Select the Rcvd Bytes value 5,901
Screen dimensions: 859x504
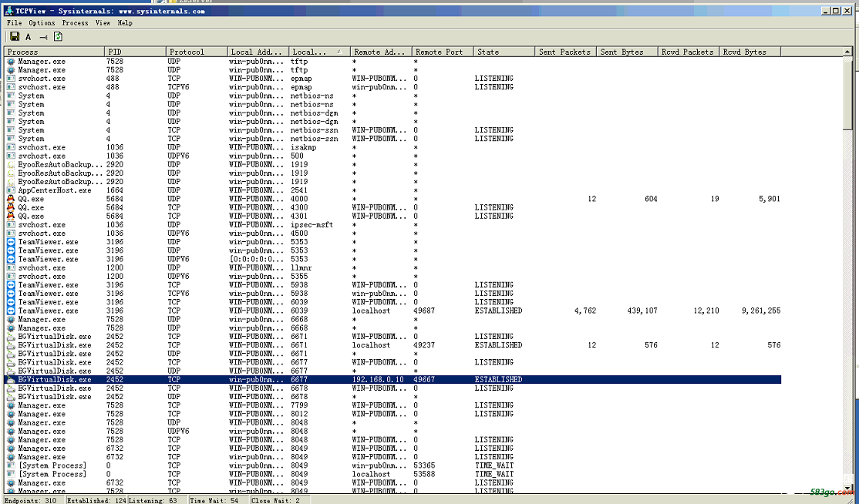click(770, 199)
